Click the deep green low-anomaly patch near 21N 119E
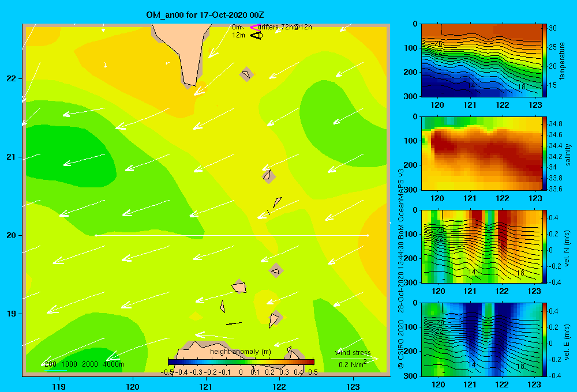This screenshot has height=392, width=577. click(70, 156)
